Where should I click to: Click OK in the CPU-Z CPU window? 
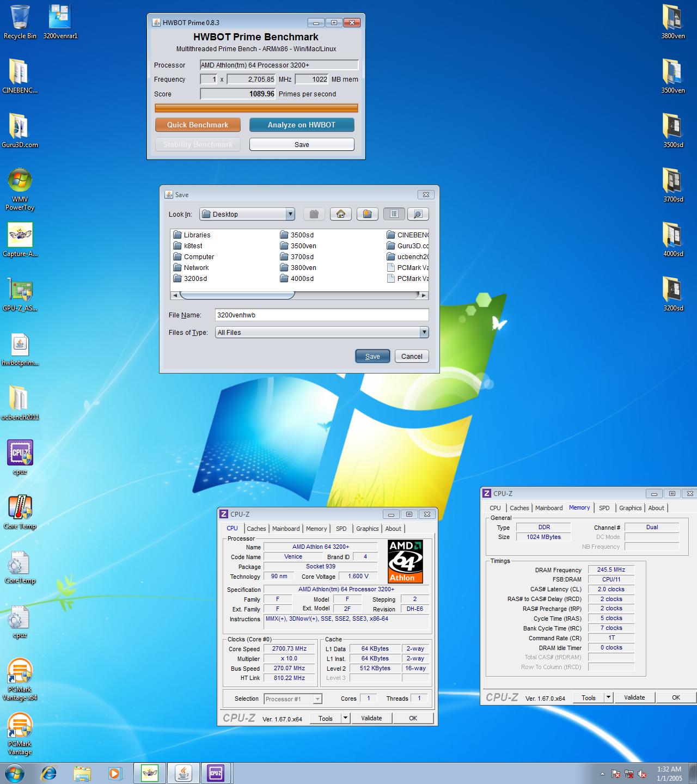tap(413, 718)
